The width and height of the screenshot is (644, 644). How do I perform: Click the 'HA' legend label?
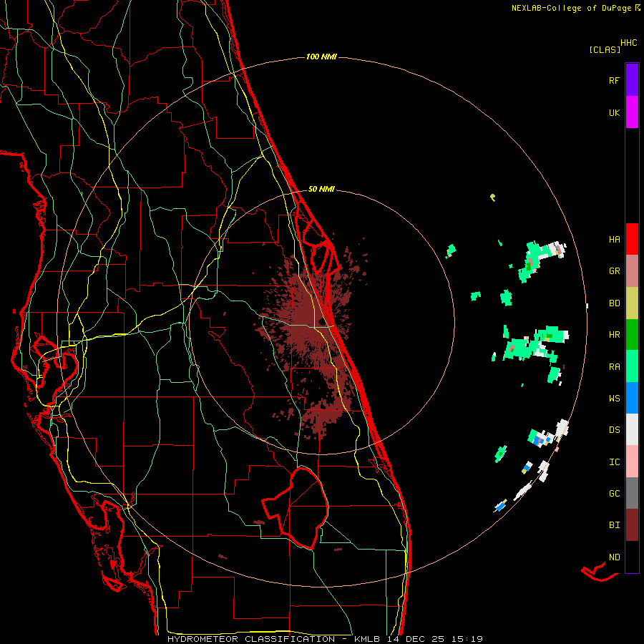click(614, 239)
